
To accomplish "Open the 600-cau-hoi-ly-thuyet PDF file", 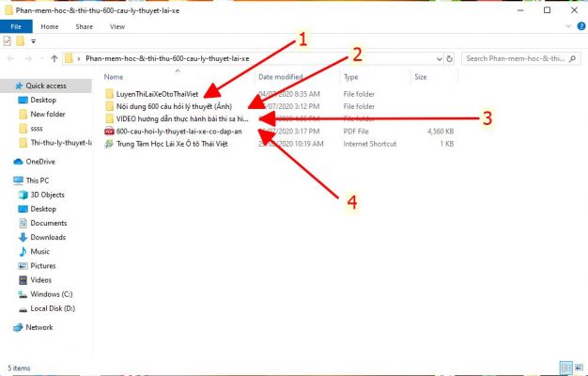I will pyautogui.click(x=171, y=132).
